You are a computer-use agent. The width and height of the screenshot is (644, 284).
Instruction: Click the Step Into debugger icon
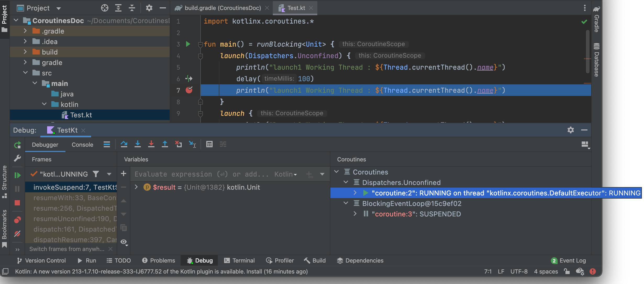tap(137, 144)
